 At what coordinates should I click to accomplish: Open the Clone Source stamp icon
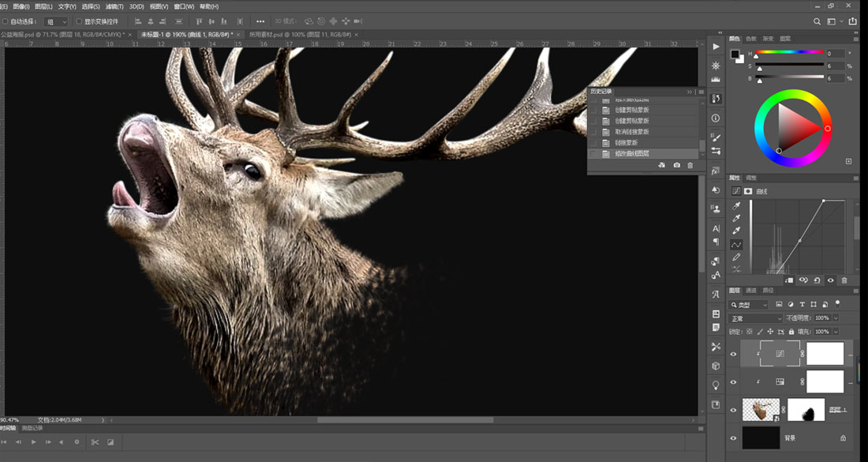(x=716, y=208)
